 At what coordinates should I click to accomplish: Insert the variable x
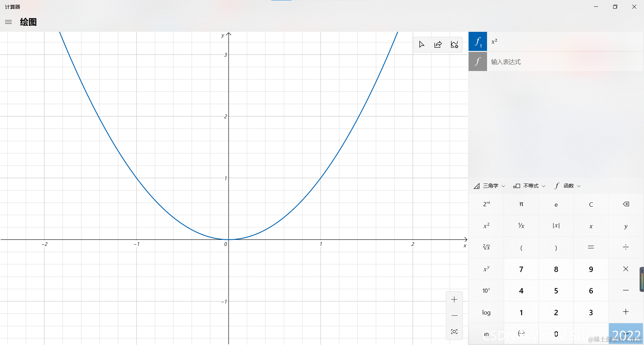click(x=591, y=226)
